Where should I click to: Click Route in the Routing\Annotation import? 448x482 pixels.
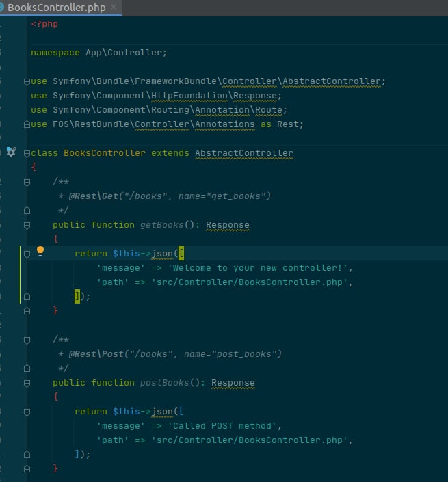268,110
